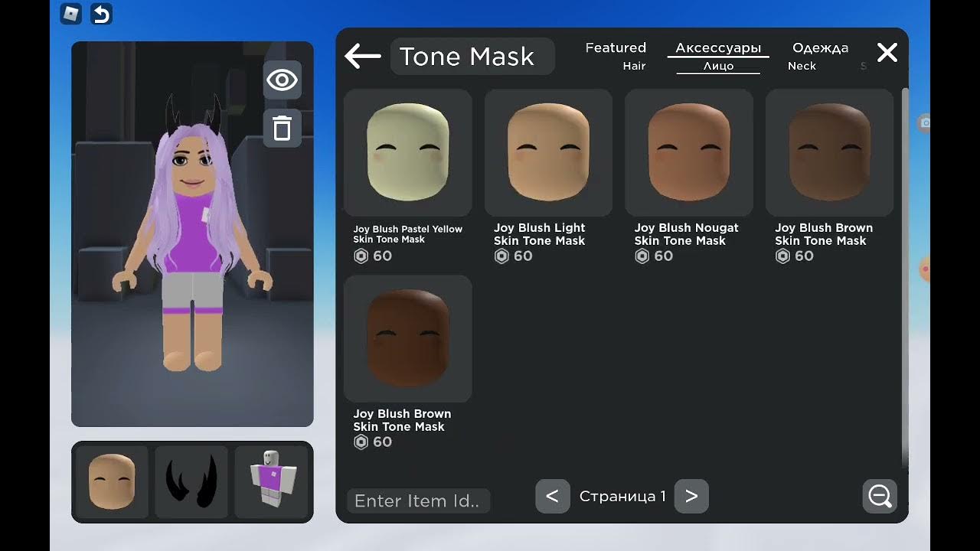This screenshot has width=980, height=551.
Task: Click Joy Blush Pastel Yellow item name
Action: click(x=407, y=234)
